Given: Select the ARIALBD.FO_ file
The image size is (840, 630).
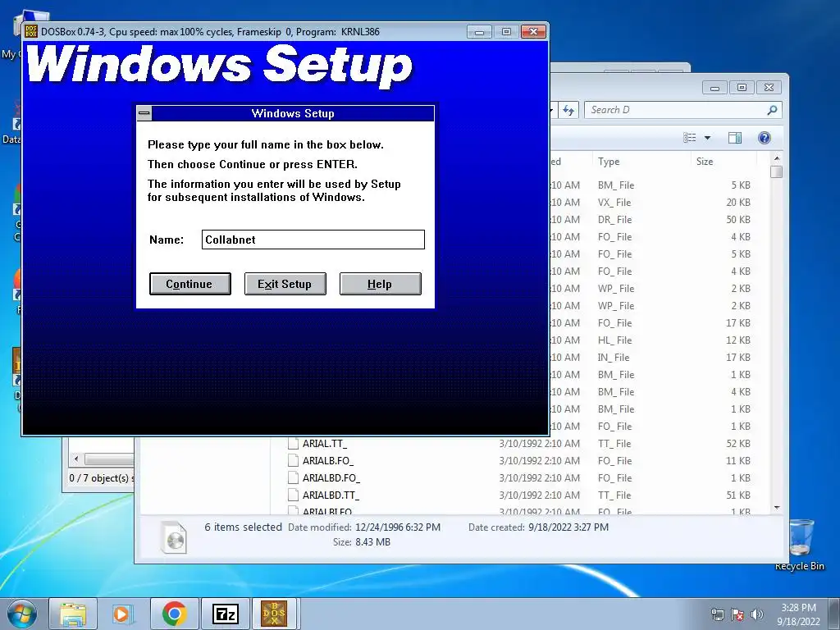Looking at the screenshot, I should point(331,478).
